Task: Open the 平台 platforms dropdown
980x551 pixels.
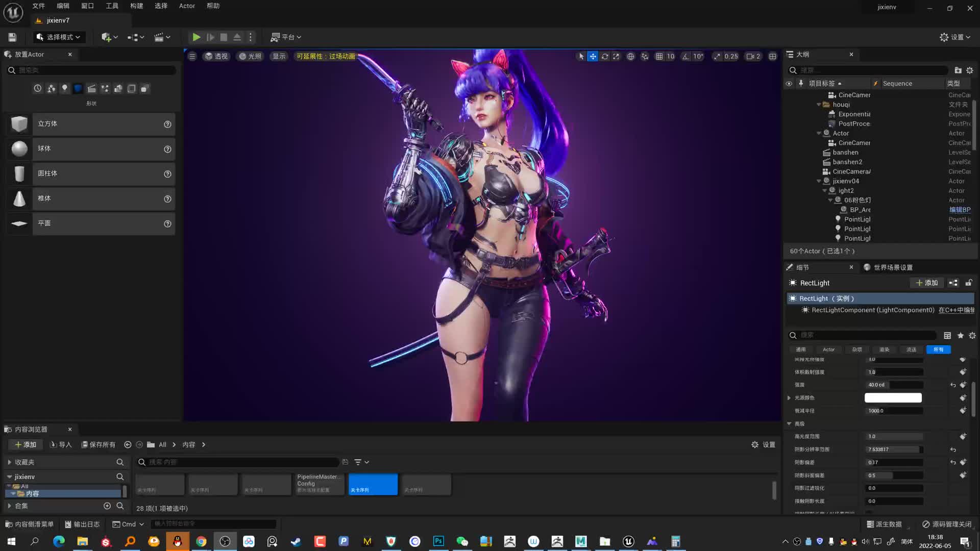Action: pyautogui.click(x=286, y=37)
